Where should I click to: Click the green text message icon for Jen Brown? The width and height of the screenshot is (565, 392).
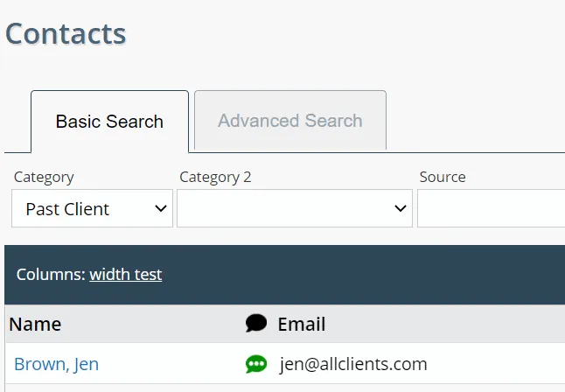tap(256, 364)
